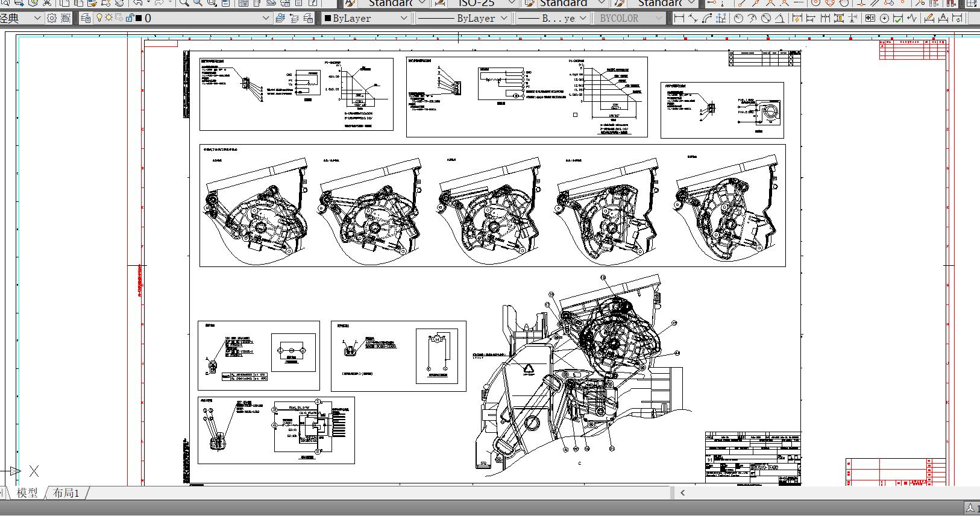Click Make Object's Layer Current icon
980x516 pixels.
(x=280, y=18)
